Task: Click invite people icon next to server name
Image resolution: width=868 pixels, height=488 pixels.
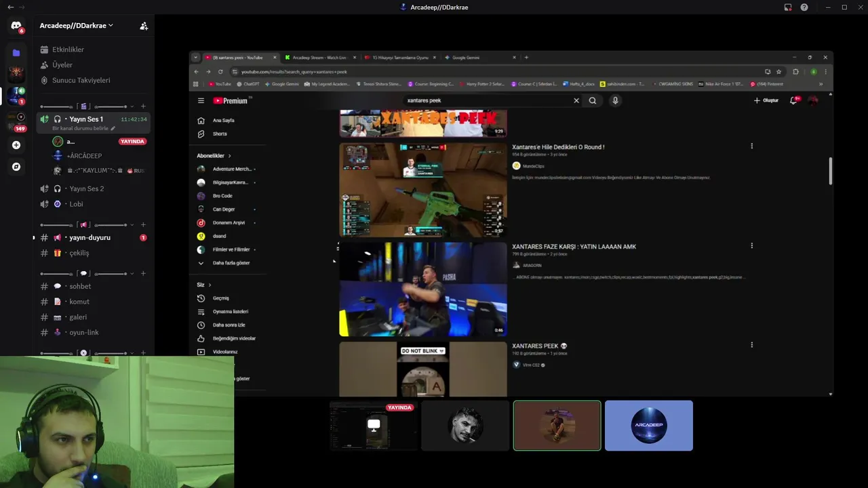Action: coord(144,26)
